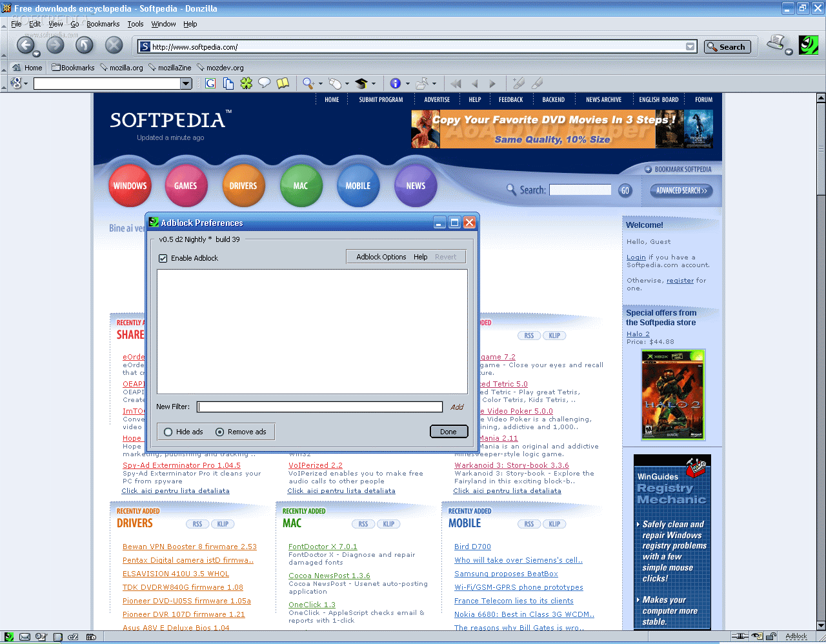
Task: Click the Adblock label in status bar
Action: [796, 636]
